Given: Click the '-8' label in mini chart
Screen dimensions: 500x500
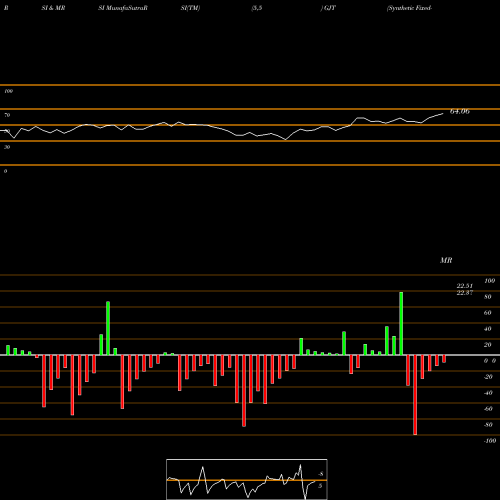Looking at the screenshot, I should [320, 474].
